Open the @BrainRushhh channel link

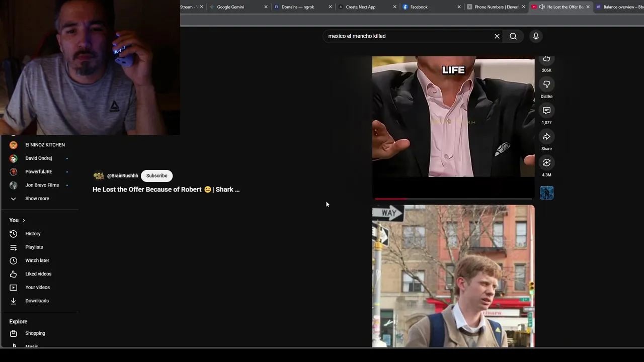(122, 176)
